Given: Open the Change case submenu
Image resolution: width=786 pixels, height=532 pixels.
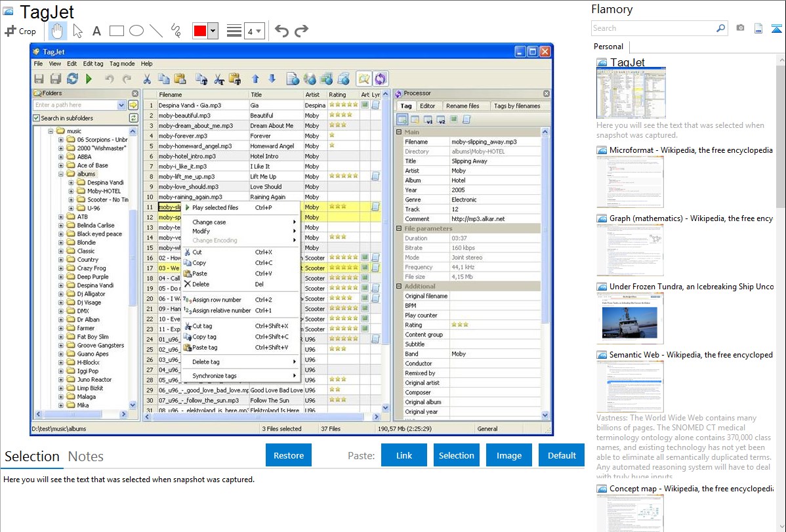Looking at the screenshot, I should click(x=241, y=222).
